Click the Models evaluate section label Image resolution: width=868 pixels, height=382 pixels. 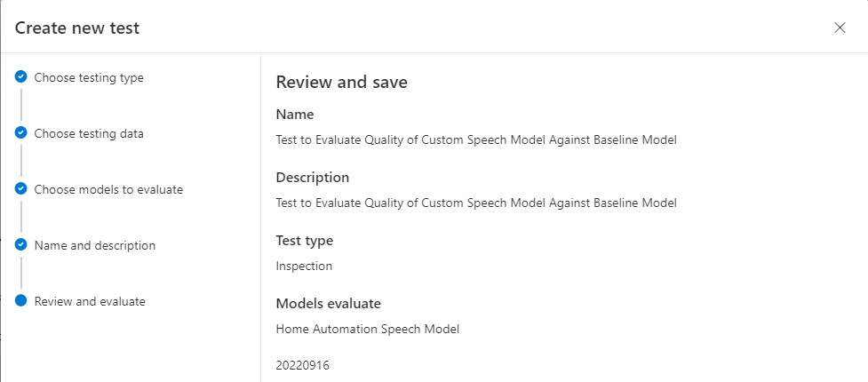click(x=328, y=304)
